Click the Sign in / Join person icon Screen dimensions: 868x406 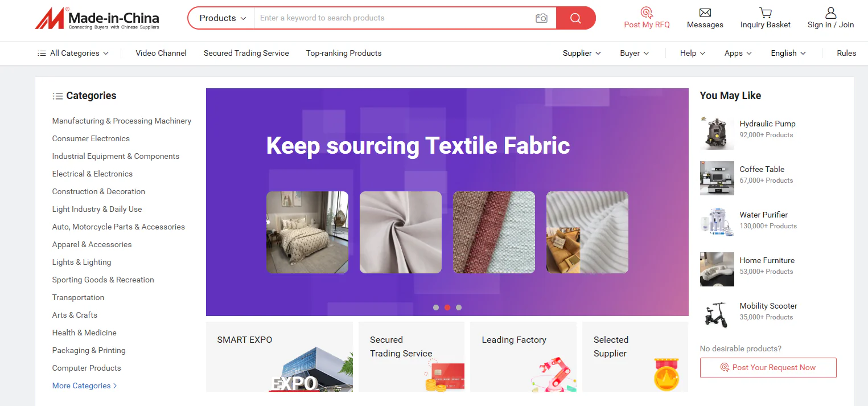tap(831, 13)
